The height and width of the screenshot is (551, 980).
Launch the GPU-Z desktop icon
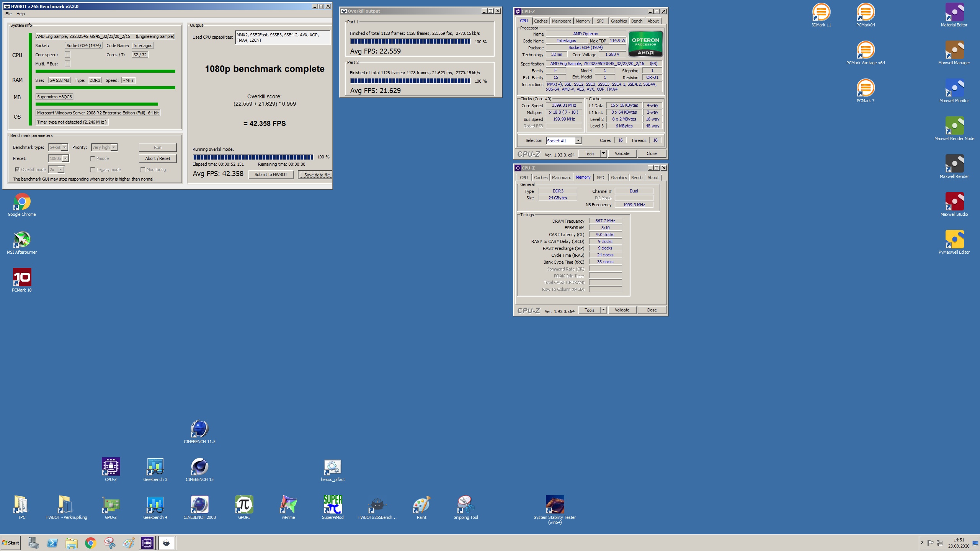(111, 508)
